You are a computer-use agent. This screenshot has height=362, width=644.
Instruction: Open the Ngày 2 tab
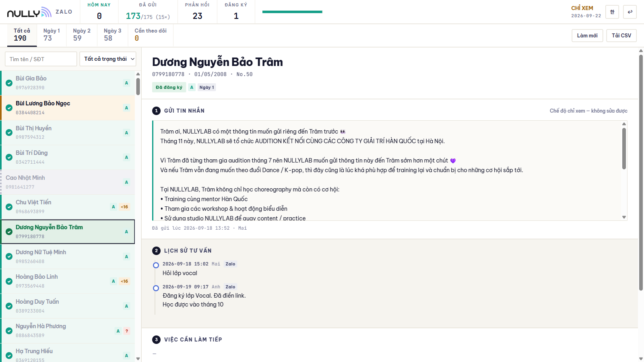click(82, 35)
